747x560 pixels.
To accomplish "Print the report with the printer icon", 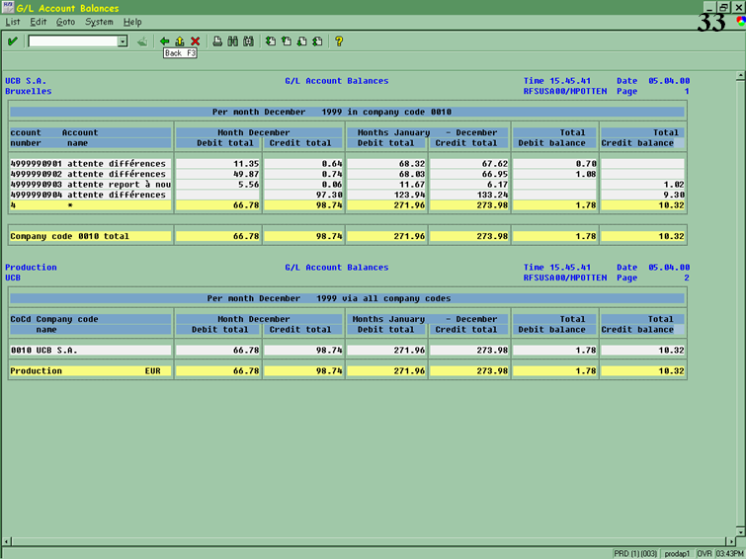I will [217, 41].
